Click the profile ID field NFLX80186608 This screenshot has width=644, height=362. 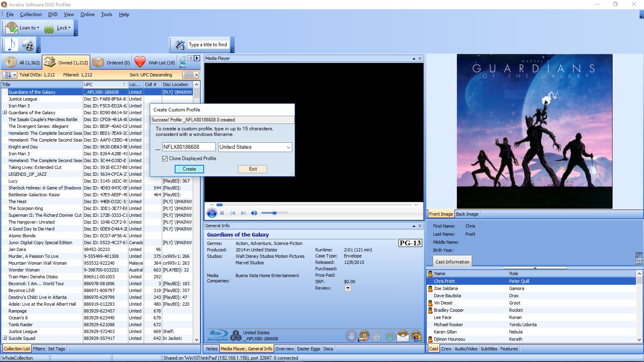coord(189,147)
